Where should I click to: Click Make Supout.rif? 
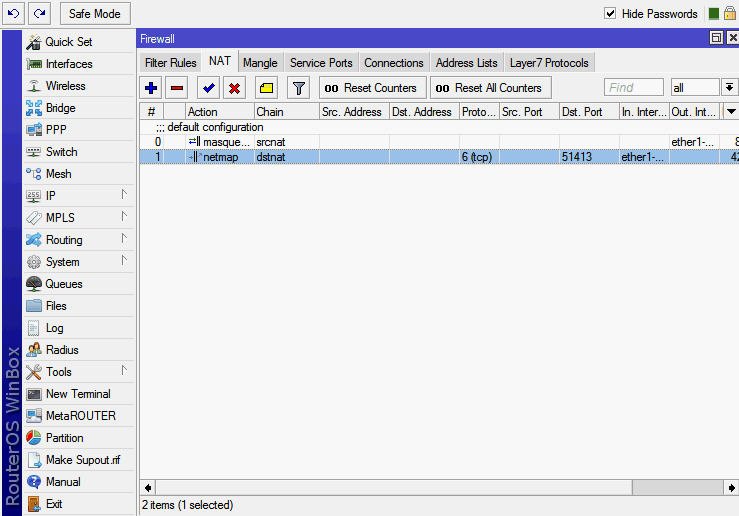point(79,460)
